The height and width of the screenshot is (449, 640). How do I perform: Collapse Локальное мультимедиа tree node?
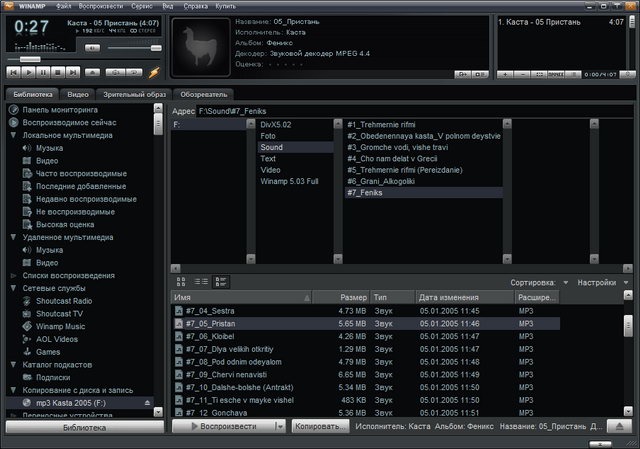pos(13,135)
